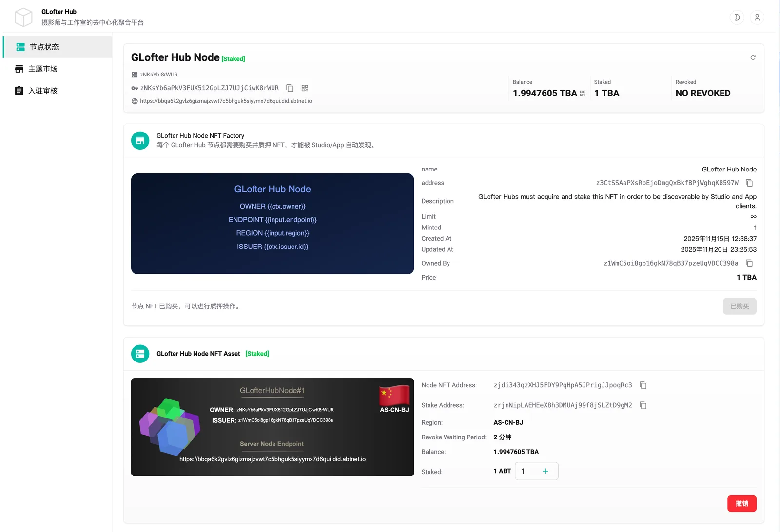Click the Revoke Waiting Period 2 分钟 value

click(x=502, y=437)
